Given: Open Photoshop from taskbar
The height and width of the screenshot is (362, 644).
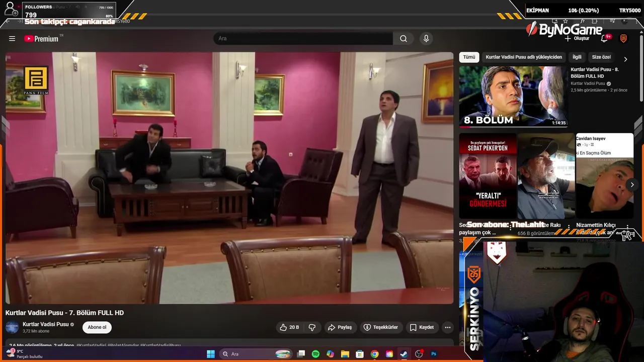Looking at the screenshot, I should (x=434, y=354).
